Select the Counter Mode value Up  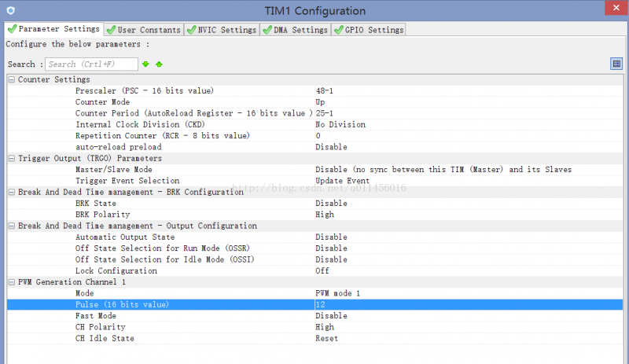[x=320, y=102]
